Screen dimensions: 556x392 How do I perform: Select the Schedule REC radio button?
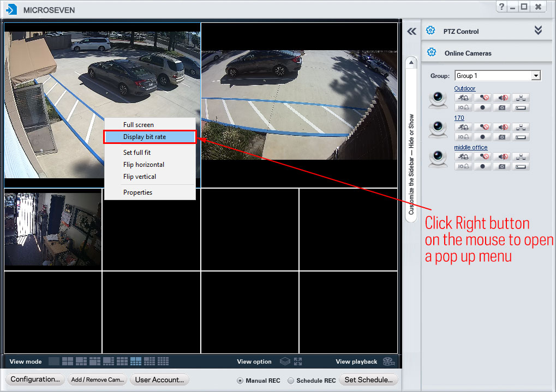click(x=291, y=381)
